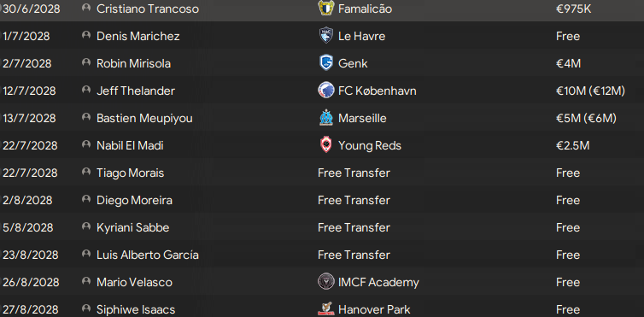Select the Luis Alberto García transfer row

(x=322, y=255)
